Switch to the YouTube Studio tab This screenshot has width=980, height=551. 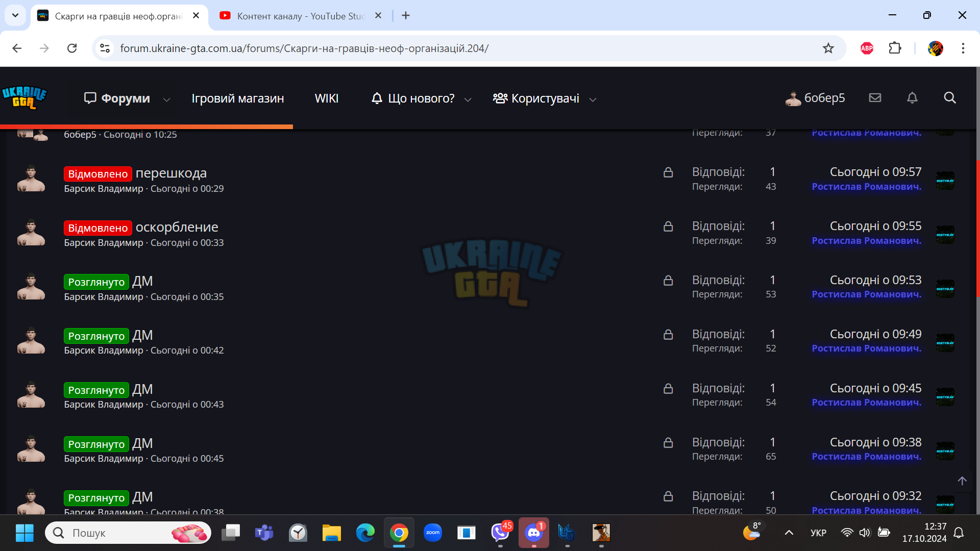coord(300,16)
